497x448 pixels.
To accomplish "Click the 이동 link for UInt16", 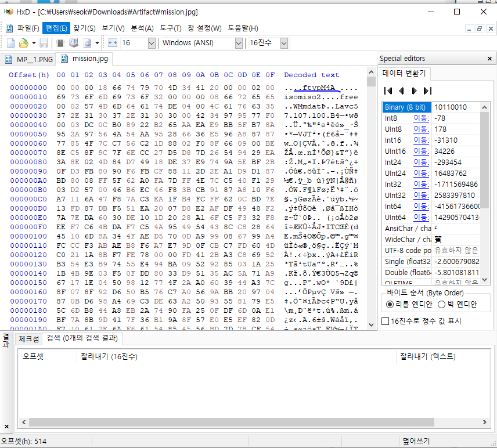I will click(x=422, y=151).
